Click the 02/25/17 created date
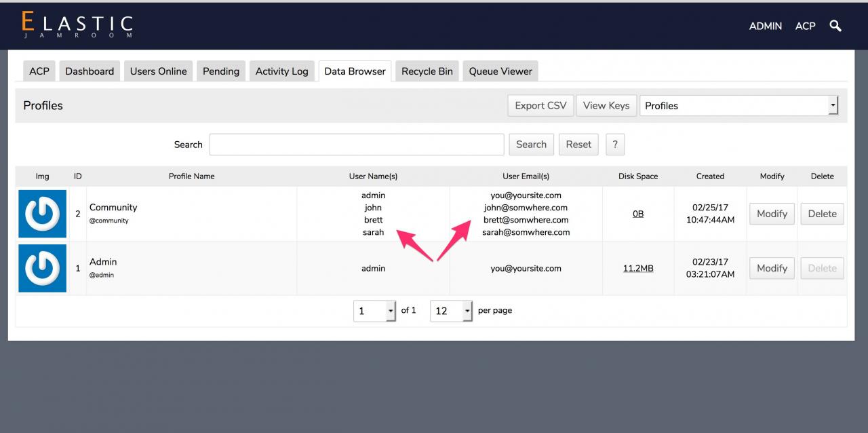Image resolution: width=868 pixels, height=433 pixels. [710, 208]
